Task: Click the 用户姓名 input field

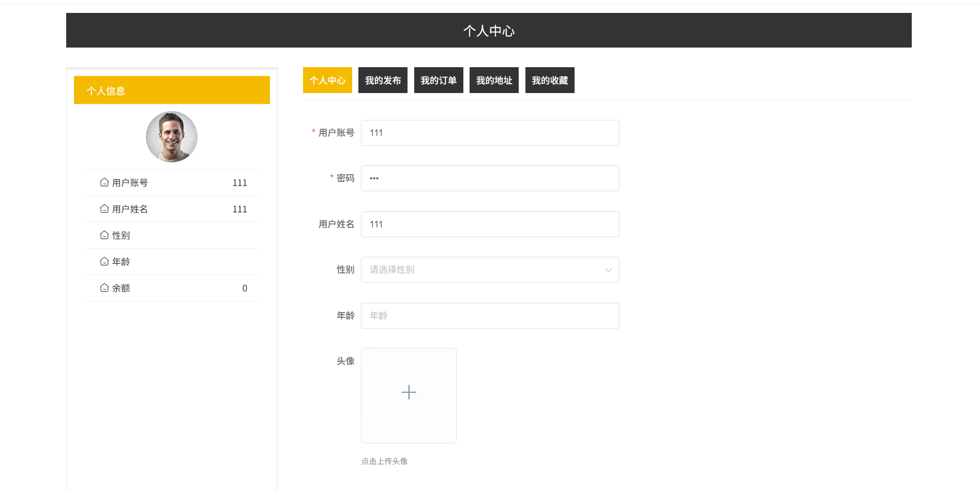Action: click(x=490, y=224)
